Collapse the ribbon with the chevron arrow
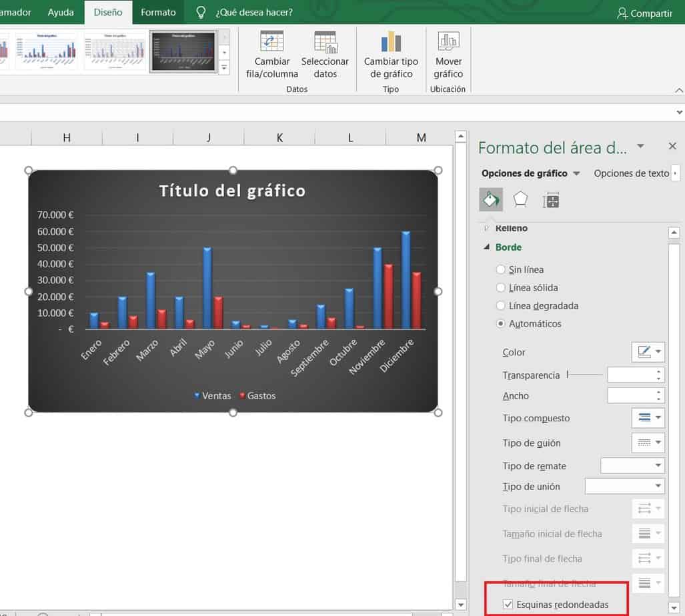 (678, 91)
